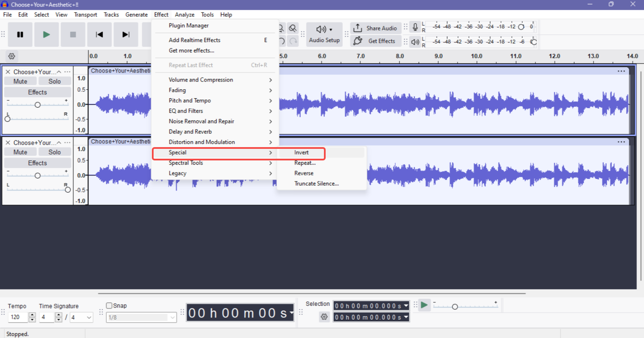
Task: Collapse the second track using its arrow
Action: coord(59,143)
